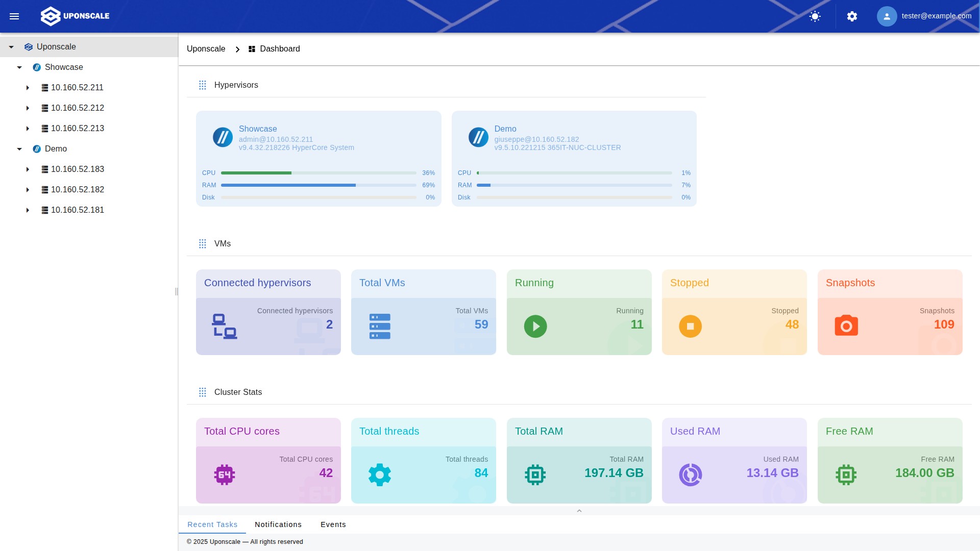Click the Stopped square icon
980x551 pixels.
691,326
